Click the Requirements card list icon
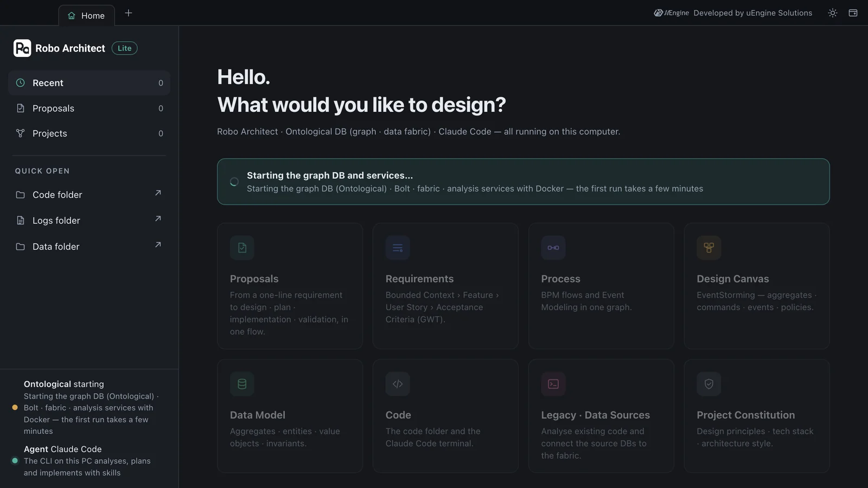This screenshot has width=868, height=488. coord(398,248)
